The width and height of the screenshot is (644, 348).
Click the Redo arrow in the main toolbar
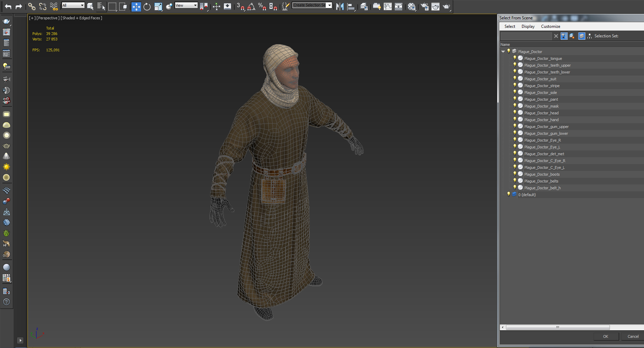[18, 6]
